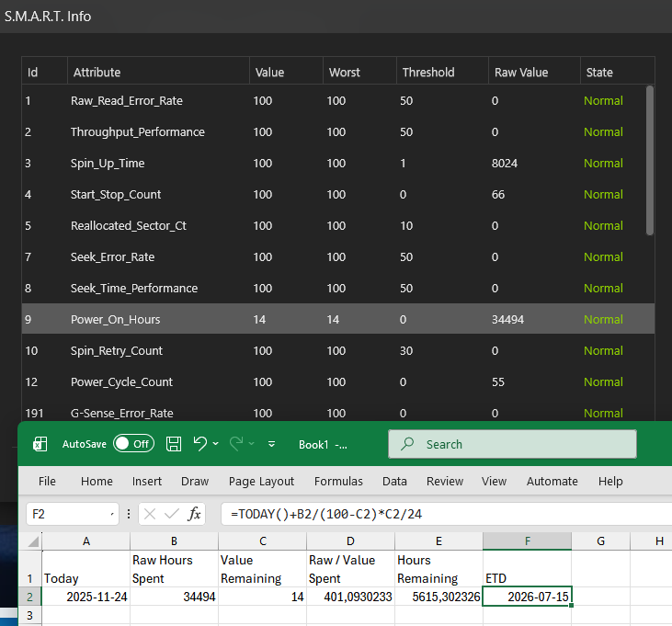Screen dimensions: 672x626
Task: Click cell C2 containing 14
Action: tap(263, 597)
